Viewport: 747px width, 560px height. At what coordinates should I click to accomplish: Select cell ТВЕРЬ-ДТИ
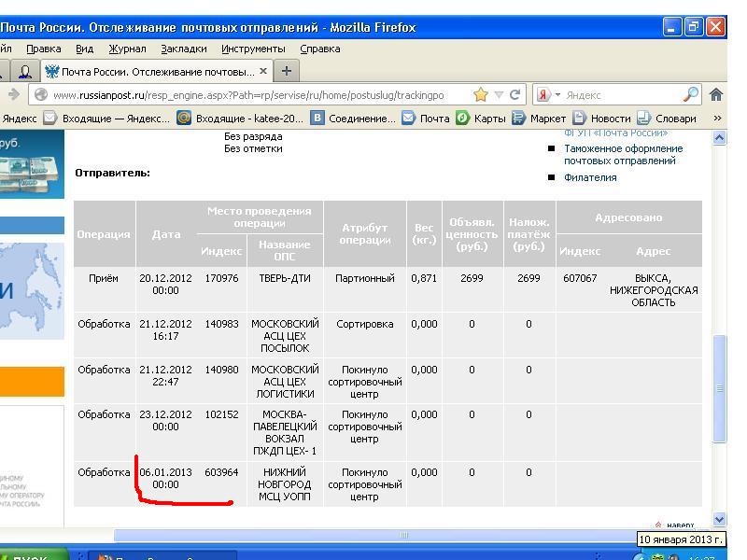click(285, 278)
